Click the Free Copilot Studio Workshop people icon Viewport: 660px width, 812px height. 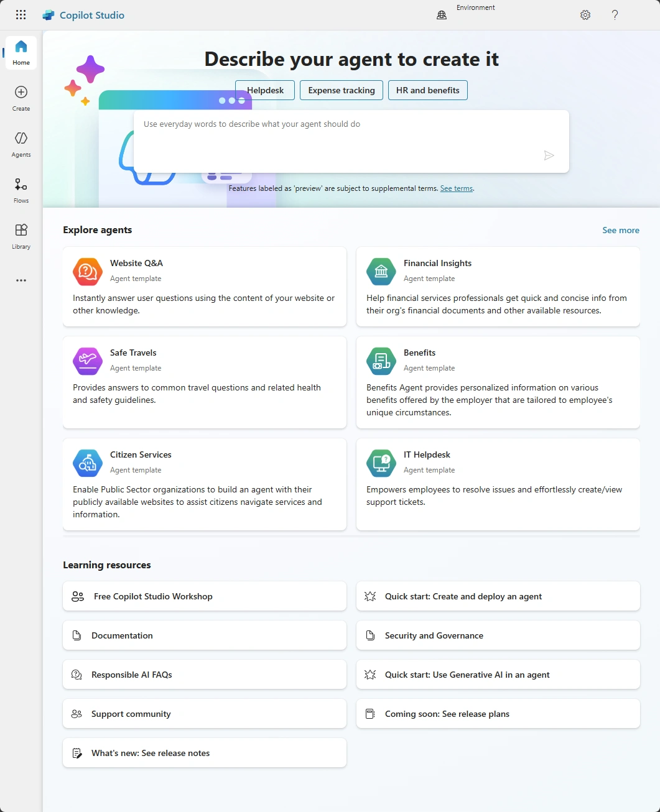[78, 596]
